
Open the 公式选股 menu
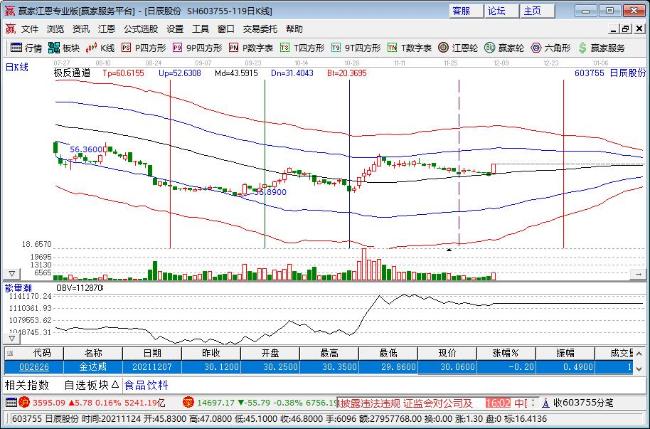(141, 29)
